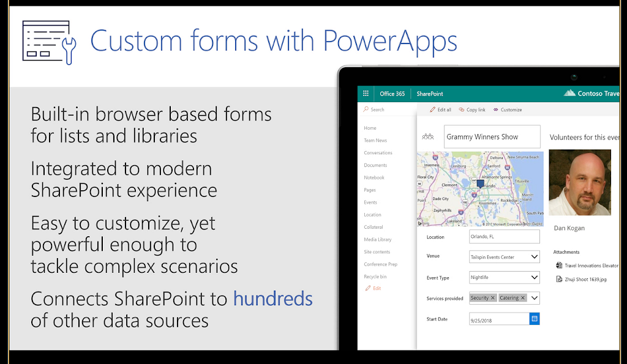Screen dimensions: 627x364
Task: Click the blue word 'hundreds' on slide
Action: [x=272, y=299]
